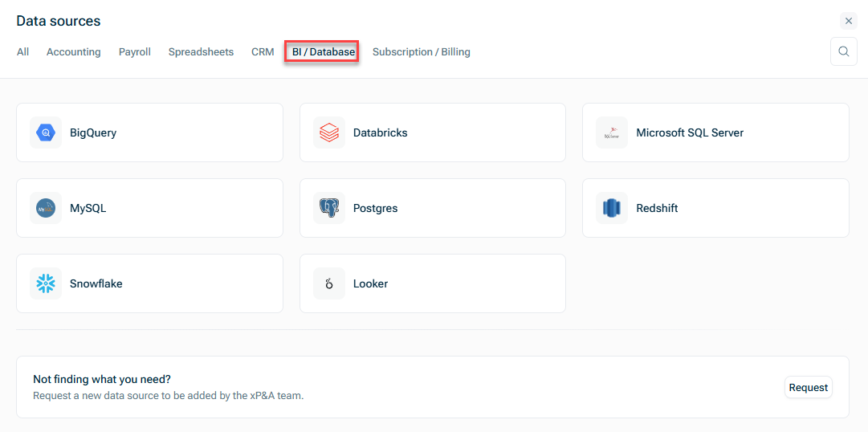Viewport: 868px width, 432px height.
Task: Click the Microsoft SQL Server logo icon
Action: [612, 132]
